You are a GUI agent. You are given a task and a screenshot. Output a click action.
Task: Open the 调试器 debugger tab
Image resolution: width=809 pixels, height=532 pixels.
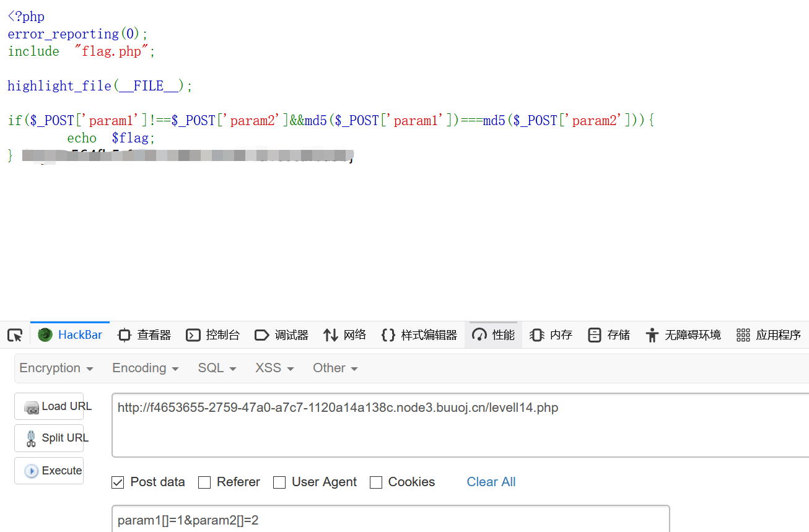point(281,335)
